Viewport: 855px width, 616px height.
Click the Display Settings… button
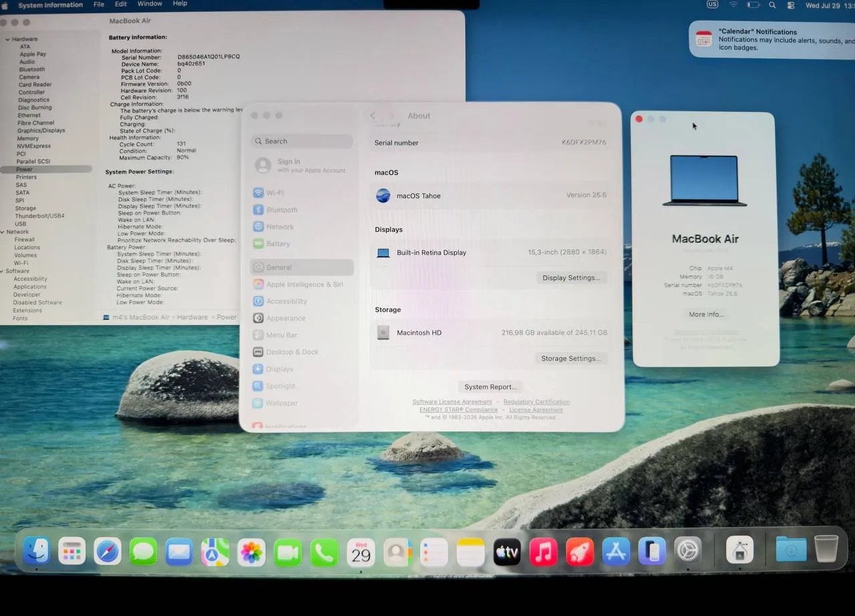point(571,278)
